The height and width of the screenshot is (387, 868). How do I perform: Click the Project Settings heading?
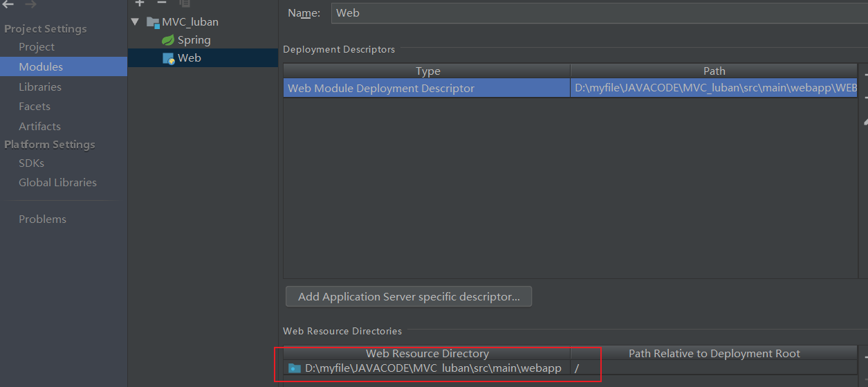pos(46,29)
